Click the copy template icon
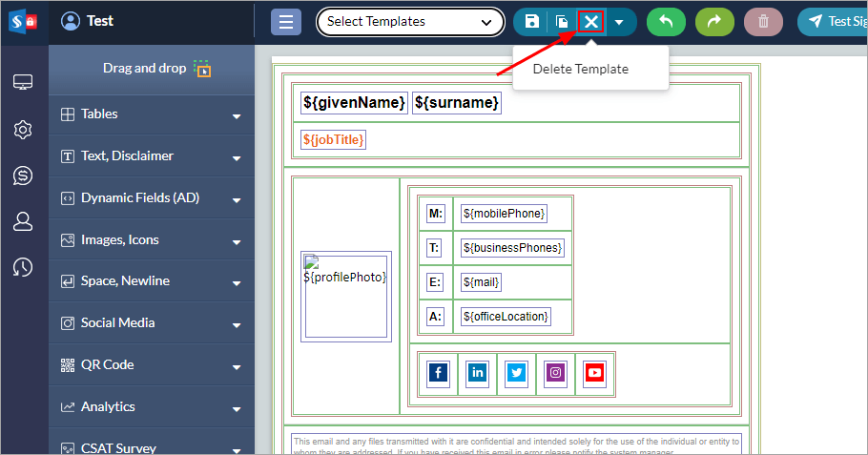This screenshot has height=455, width=868. [563, 22]
